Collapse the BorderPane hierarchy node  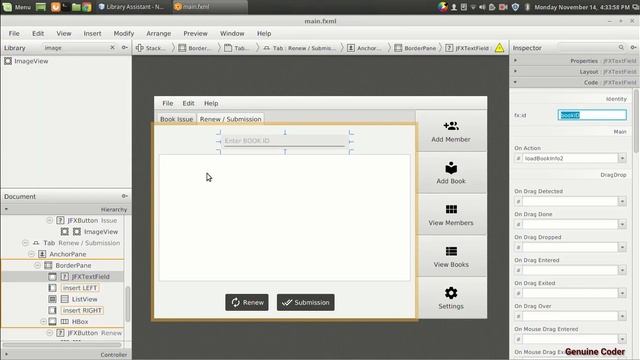coord(38,265)
